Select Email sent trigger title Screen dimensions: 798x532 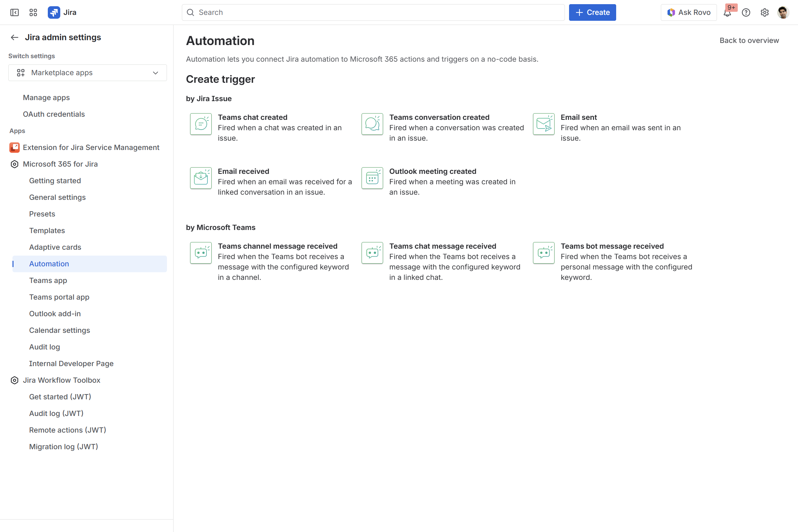pos(579,117)
